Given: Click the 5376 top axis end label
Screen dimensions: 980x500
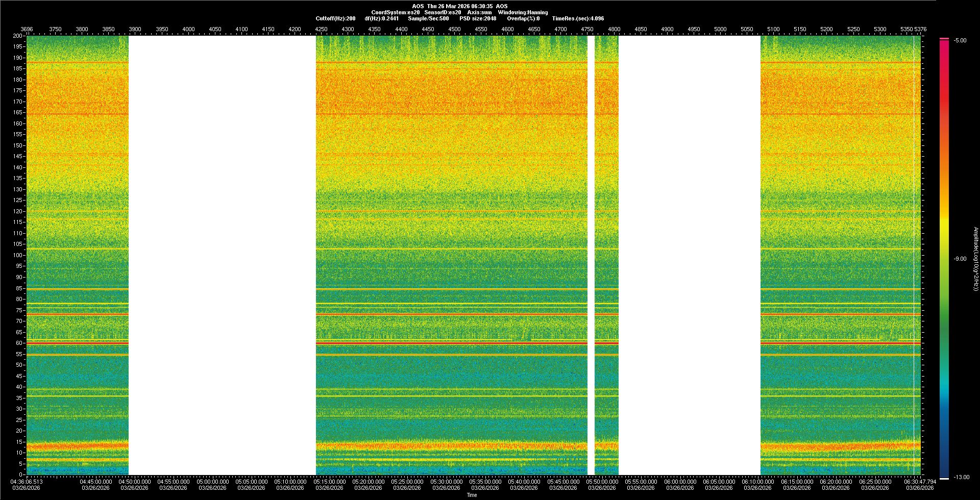Looking at the screenshot, I should point(920,29).
